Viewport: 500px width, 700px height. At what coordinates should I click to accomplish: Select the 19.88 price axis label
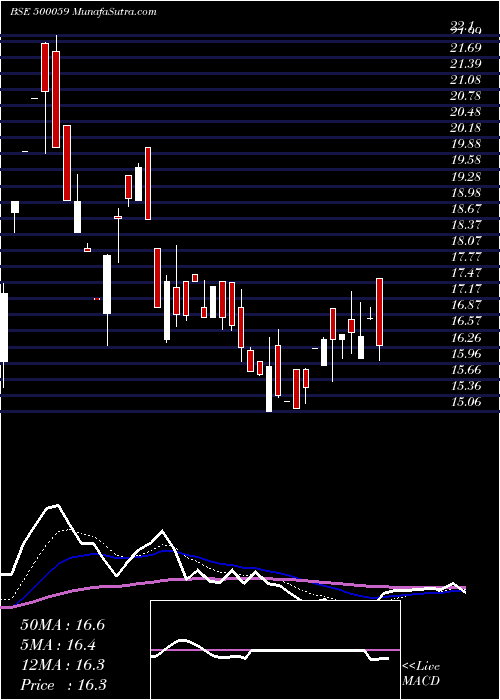tap(466, 144)
